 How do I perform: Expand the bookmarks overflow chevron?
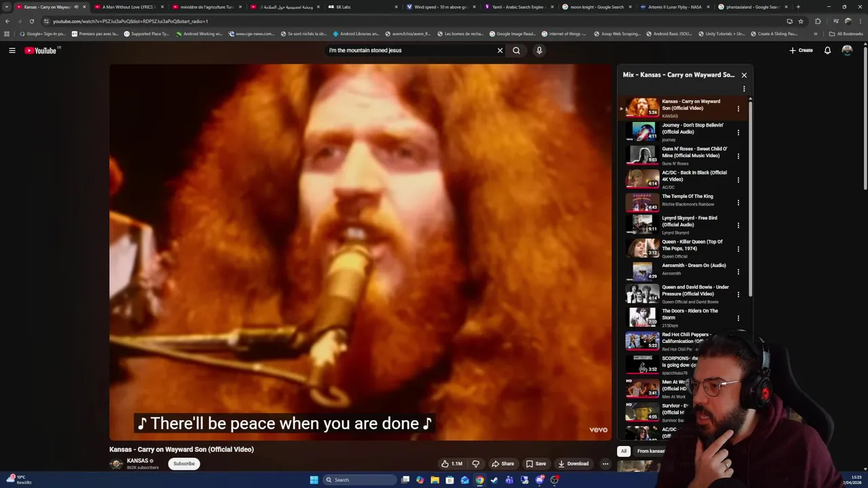coord(816,33)
